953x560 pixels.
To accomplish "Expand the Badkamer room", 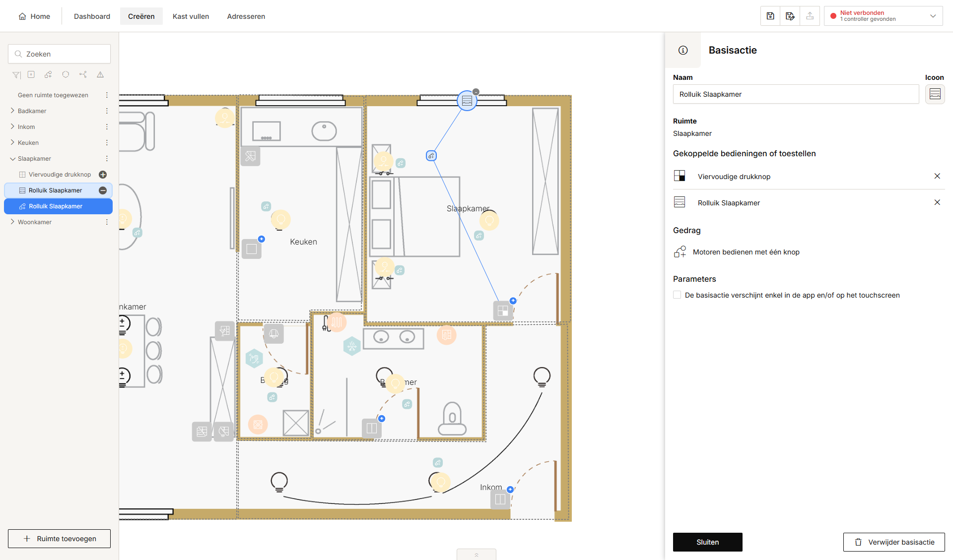I will tap(12, 111).
